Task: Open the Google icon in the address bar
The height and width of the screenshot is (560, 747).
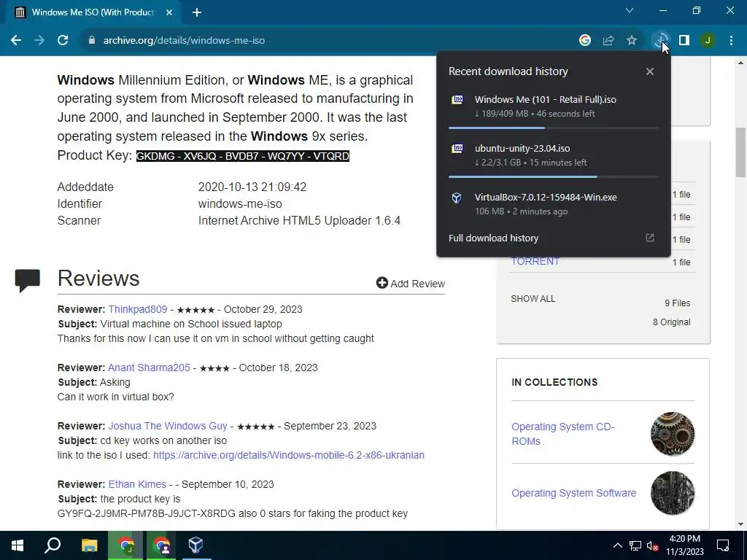Action: (585, 41)
